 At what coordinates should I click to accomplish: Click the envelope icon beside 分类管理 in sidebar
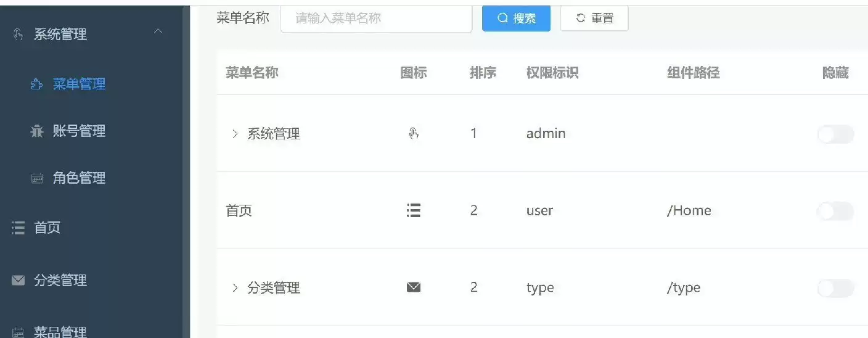click(18, 281)
